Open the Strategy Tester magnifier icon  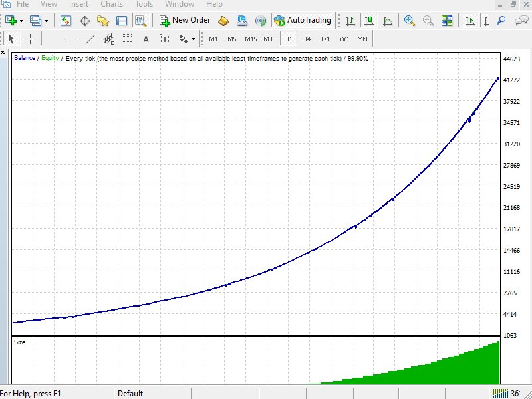tap(140, 21)
